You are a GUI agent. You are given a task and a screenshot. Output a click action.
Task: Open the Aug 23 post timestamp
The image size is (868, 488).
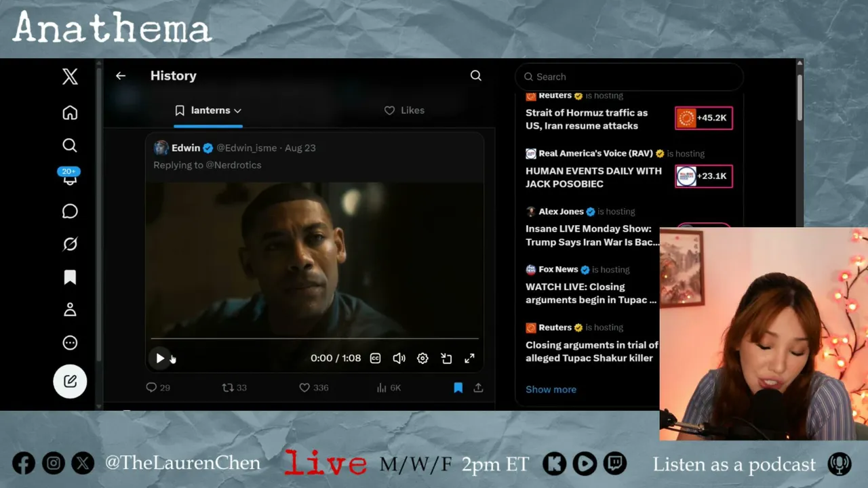(300, 148)
